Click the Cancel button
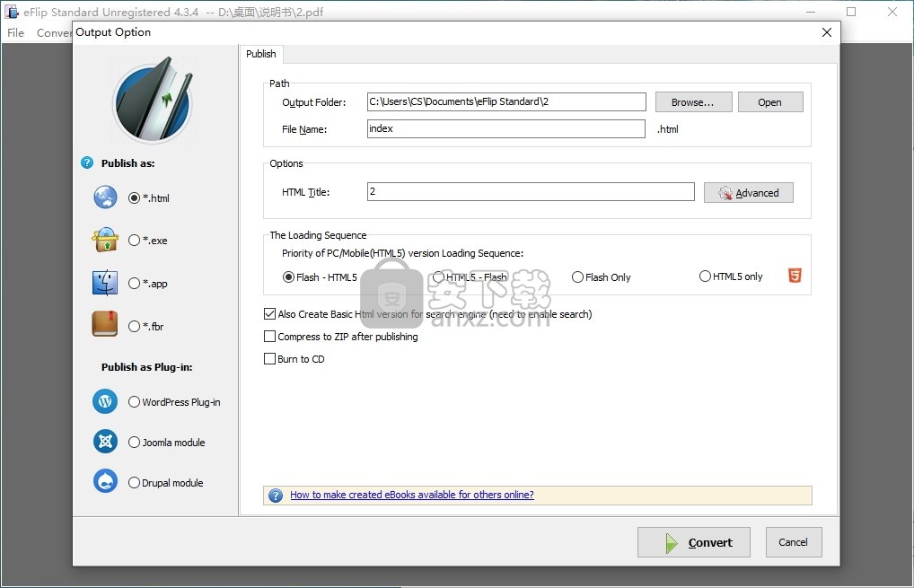The height and width of the screenshot is (588, 914). click(x=794, y=542)
